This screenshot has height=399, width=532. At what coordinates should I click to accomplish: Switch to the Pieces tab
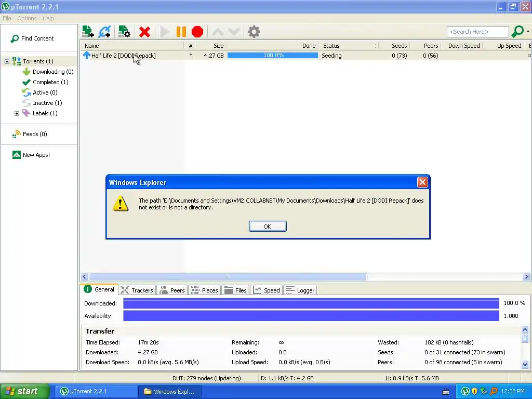click(204, 290)
